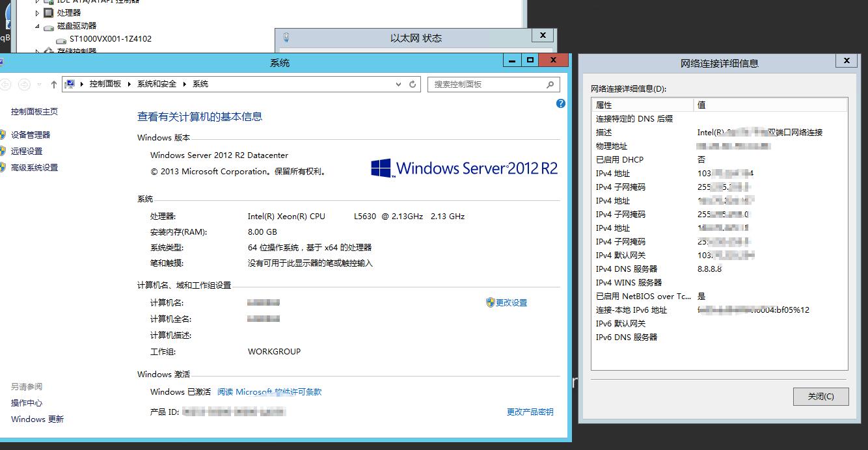Click the 属性 column header
The height and width of the screenshot is (450, 868).
click(x=643, y=105)
